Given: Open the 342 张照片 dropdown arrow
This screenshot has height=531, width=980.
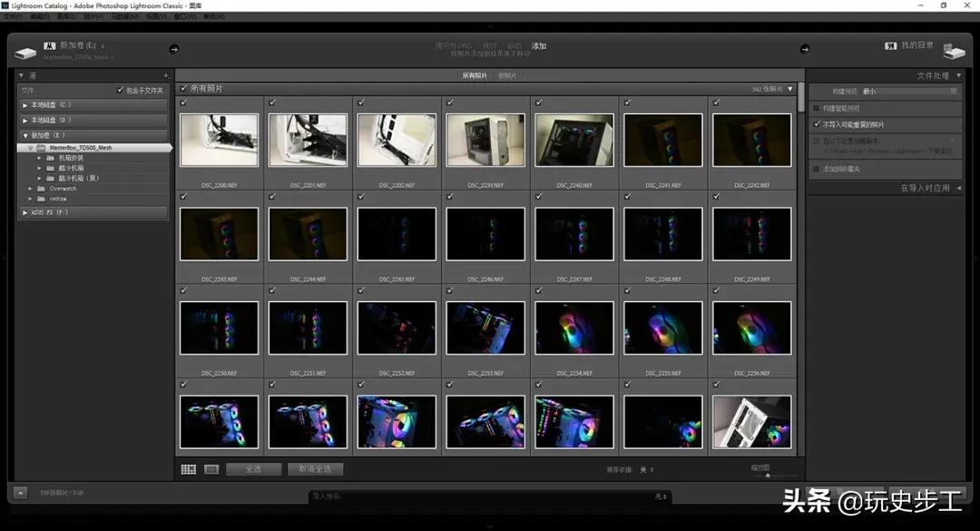Looking at the screenshot, I should point(790,89).
